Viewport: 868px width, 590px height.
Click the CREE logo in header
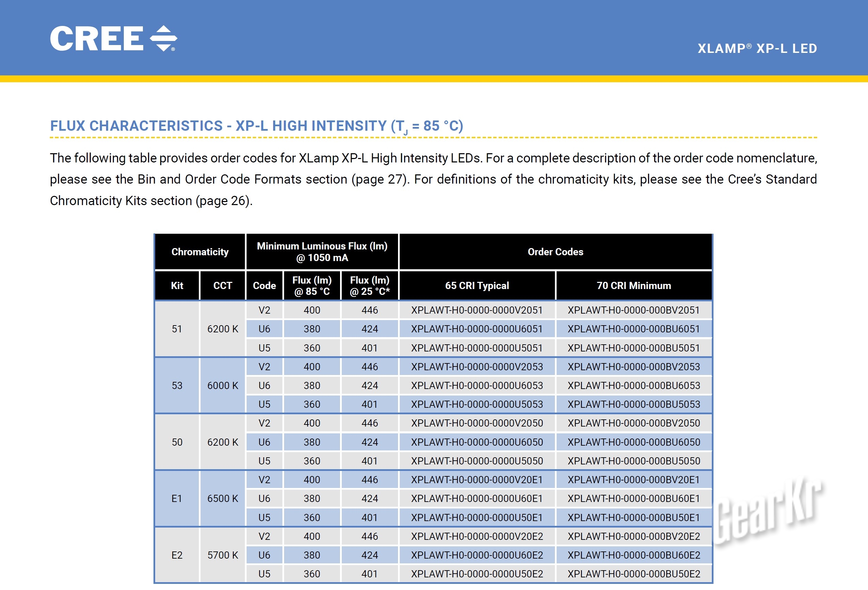[114, 38]
